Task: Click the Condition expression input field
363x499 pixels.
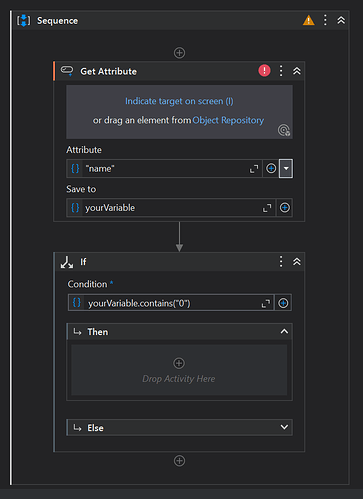Action: pos(171,303)
